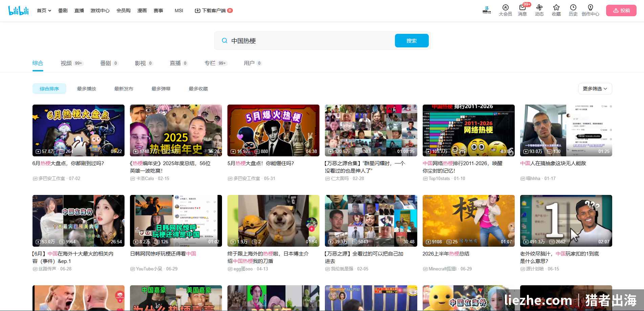Open title 日韩网民惊呼玩梗还得看中国
Image resolution: width=644 pixels, height=311 pixels.
click(163, 253)
